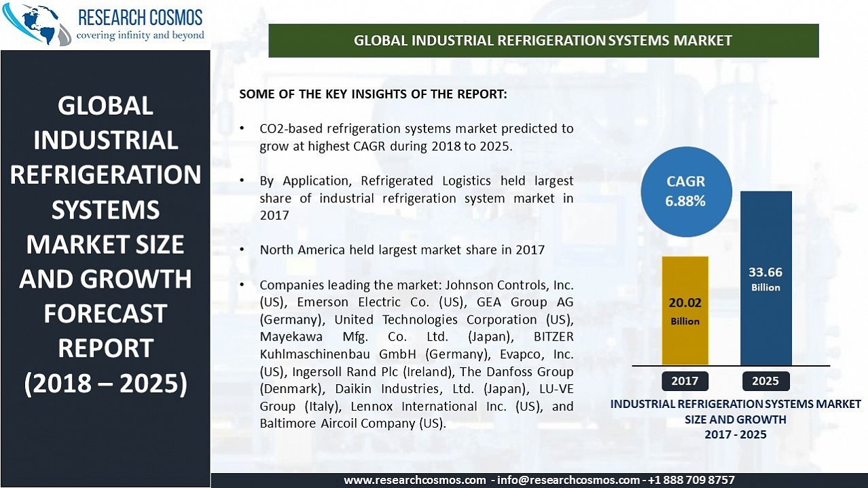
Task: Click the blue CAGR 6.88% circle
Action: [x=686, y=191]
